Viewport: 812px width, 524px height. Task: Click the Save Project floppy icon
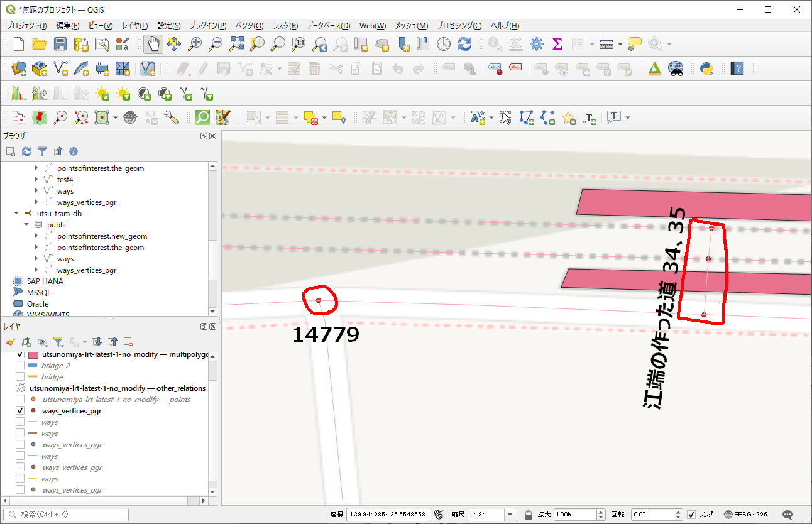point(60,44)
